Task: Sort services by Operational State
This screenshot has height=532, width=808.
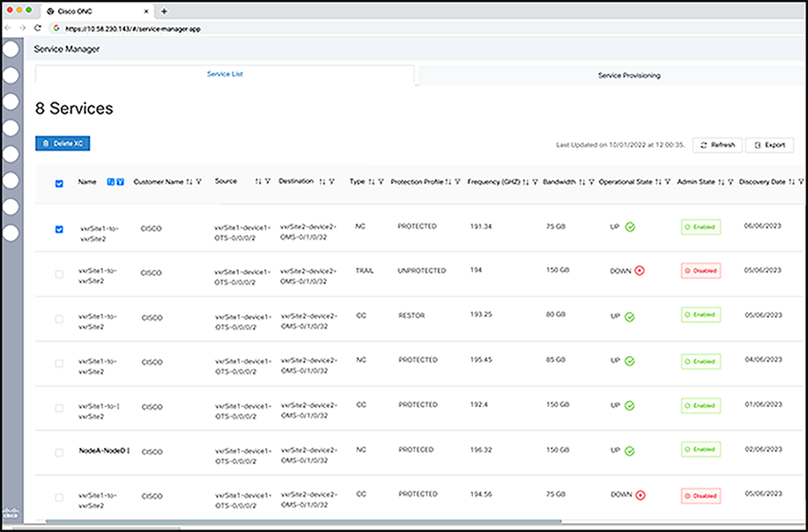Action: [658, 181]
